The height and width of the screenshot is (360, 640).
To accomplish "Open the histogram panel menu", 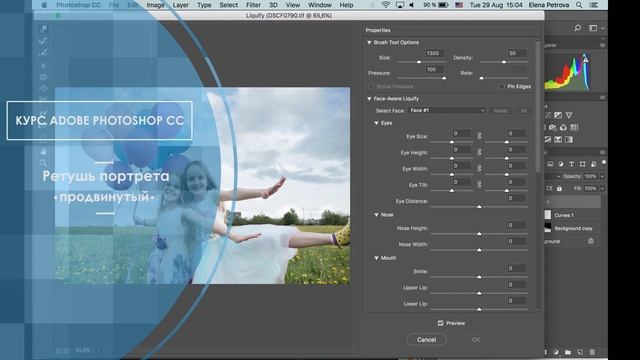I will (602, 45).
